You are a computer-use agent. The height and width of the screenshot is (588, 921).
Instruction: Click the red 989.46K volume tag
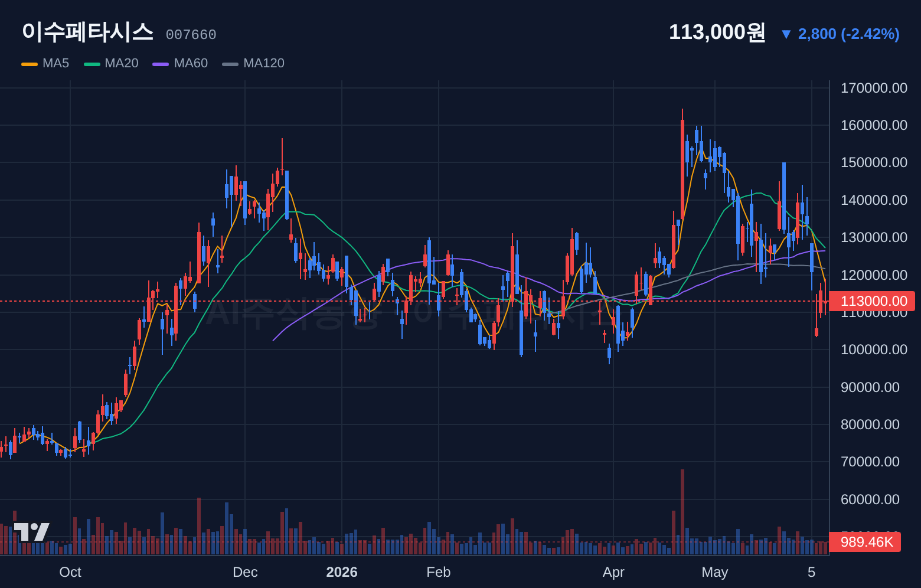865,542
